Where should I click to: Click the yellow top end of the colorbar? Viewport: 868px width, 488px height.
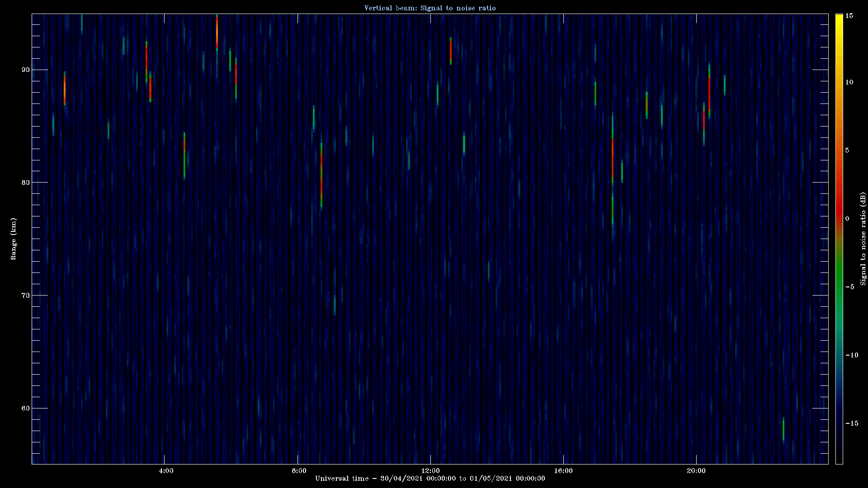[839, 18]
